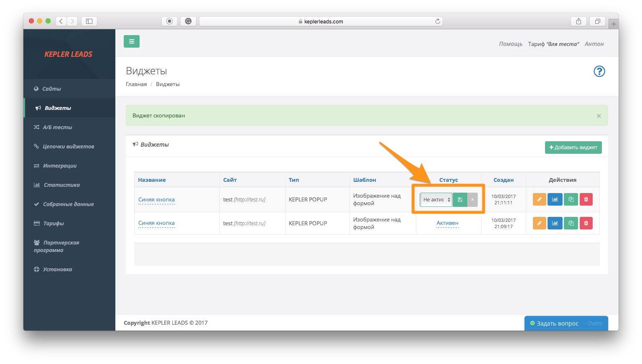Open 'Синяя кнопка' widget created at 21:09:17
This screenshot has height=364, width=642.
point(156,223)
